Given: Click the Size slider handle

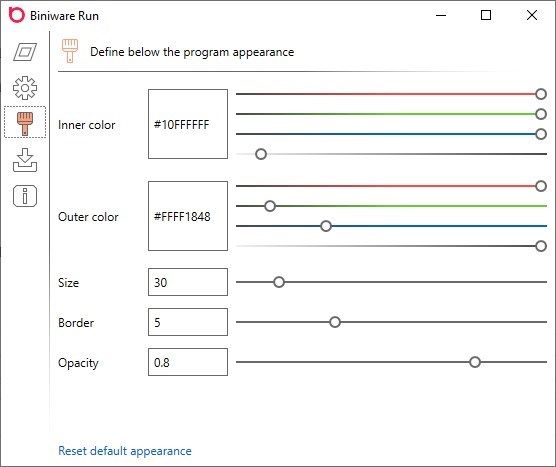Looking at the screenshot, I should (x=279, y=282).
